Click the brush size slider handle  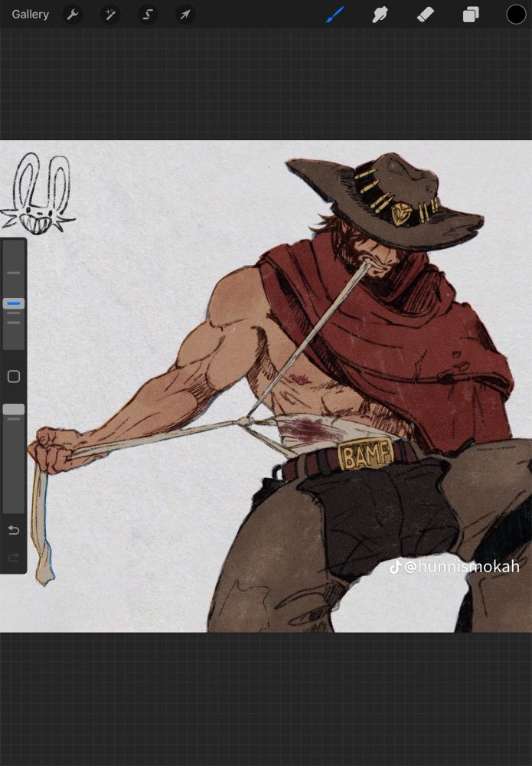pos(14,303)
